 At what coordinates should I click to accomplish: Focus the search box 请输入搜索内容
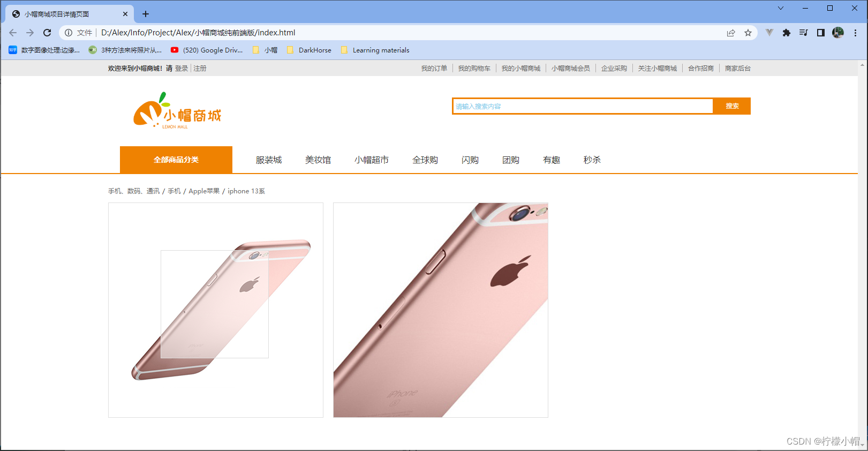(x=583, y=106)
